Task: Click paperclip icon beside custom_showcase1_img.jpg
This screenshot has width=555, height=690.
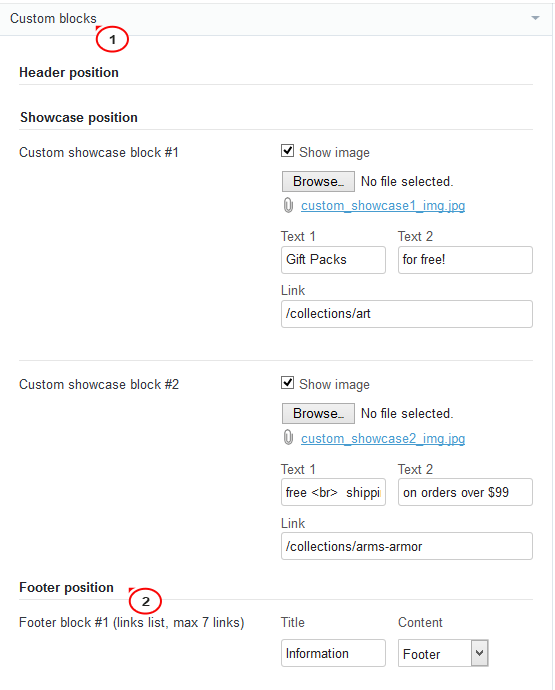Action: pyautogui.click(x=288, y=206)
